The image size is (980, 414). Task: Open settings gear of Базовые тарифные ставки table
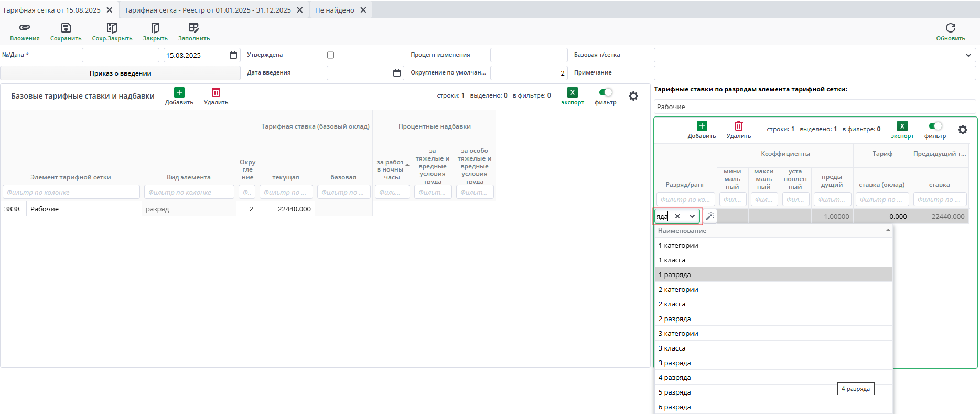pyautogui.click(x=633, y=96)
